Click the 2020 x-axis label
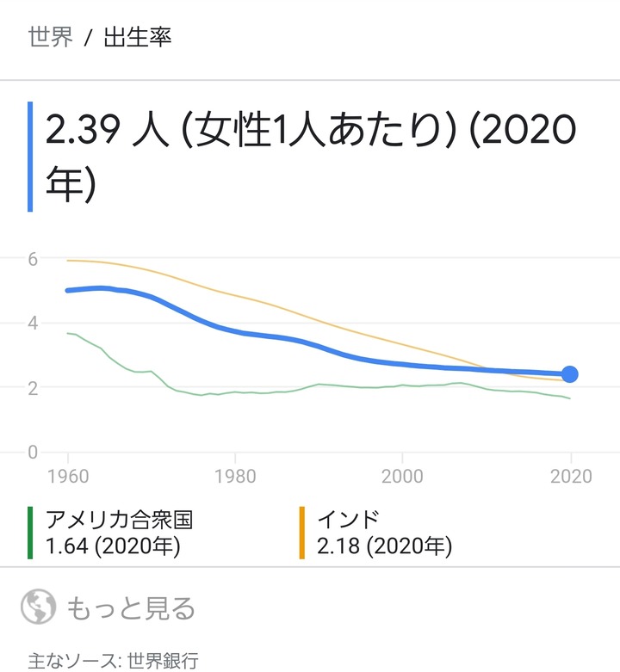This screenshot has height=672, width=620. coord(571,476)
